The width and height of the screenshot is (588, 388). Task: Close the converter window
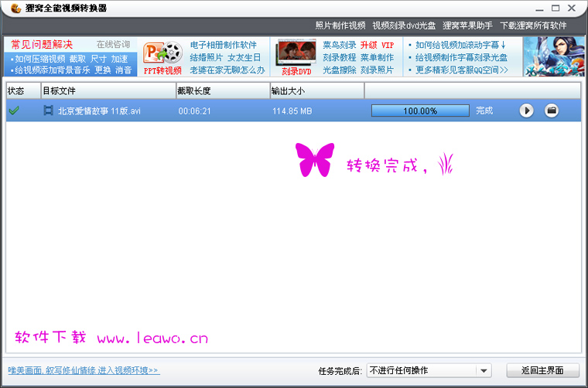[572, 9]
